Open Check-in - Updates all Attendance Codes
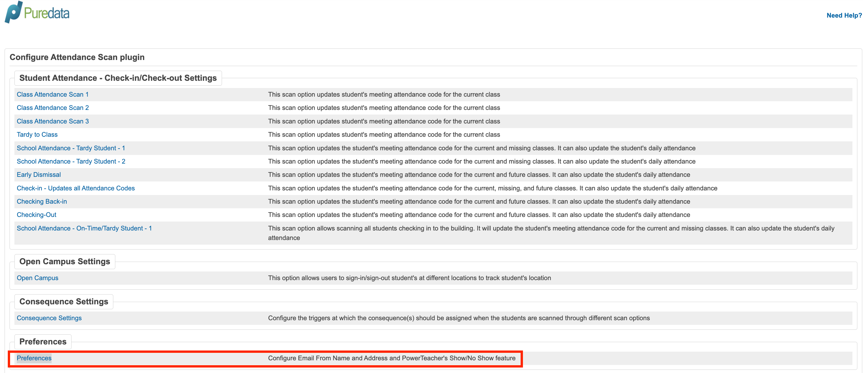 pyautogui.click(x=76, y=188)
